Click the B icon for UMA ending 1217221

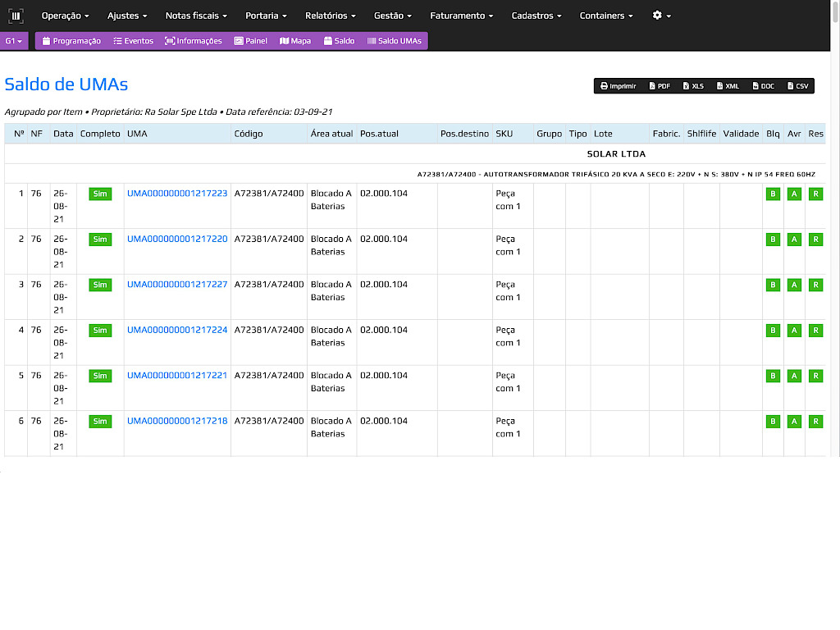pyautogui.click(x=773, y=376)
